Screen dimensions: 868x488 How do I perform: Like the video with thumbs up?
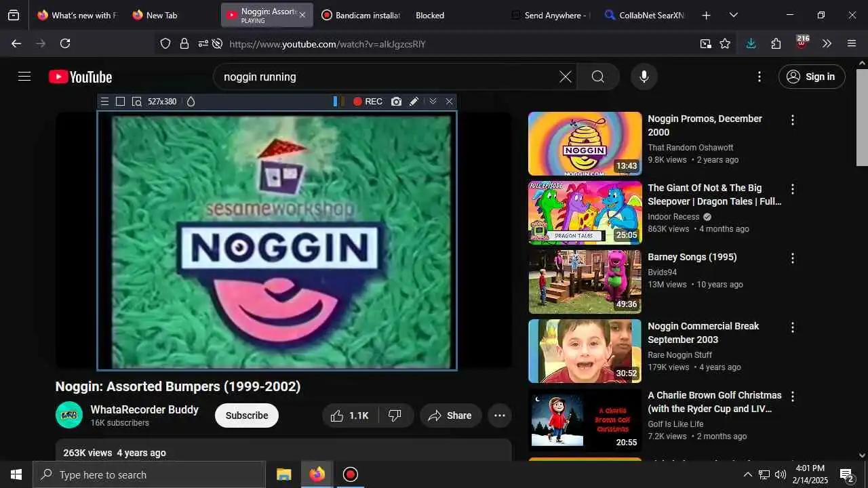350,415
